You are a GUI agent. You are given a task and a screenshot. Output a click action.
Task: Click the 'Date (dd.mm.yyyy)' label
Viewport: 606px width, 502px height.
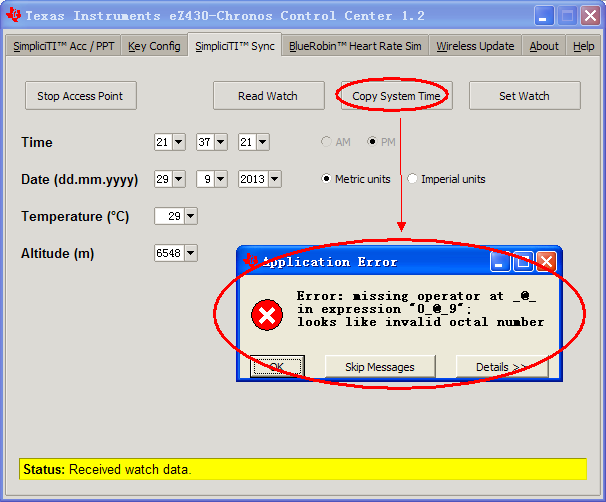[80, 180]
